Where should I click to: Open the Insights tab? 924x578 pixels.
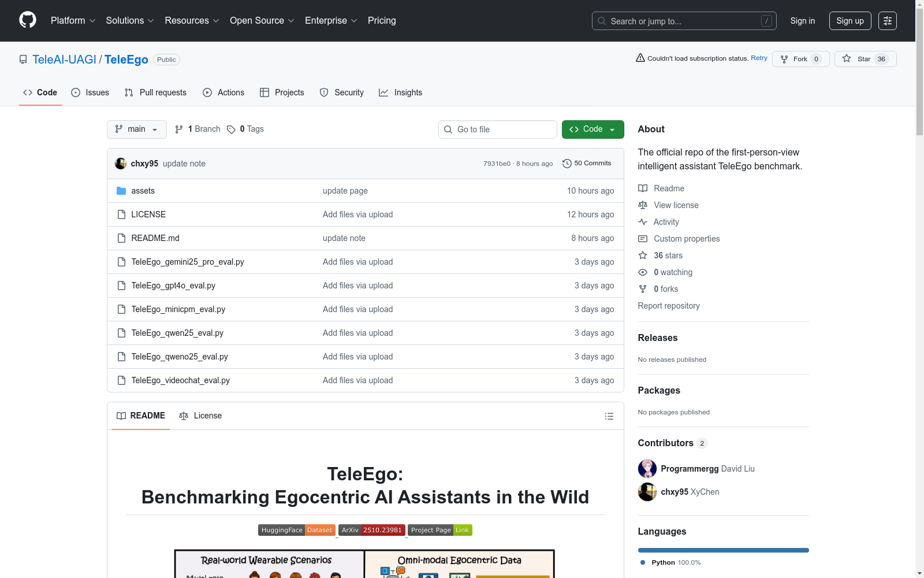tap(401, 92)
